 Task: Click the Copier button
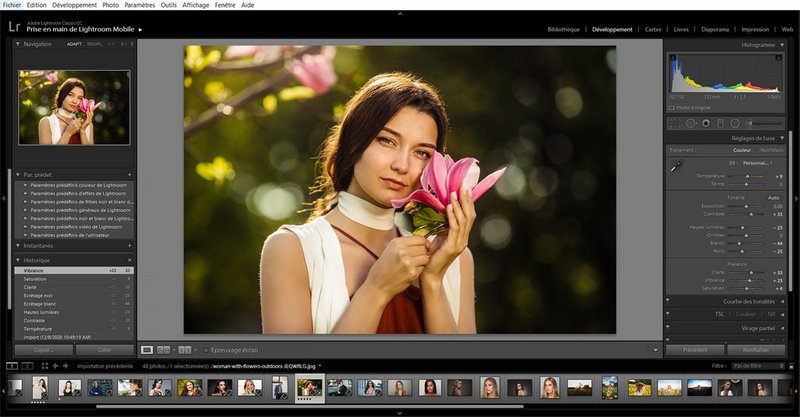(x=43, y=350)
